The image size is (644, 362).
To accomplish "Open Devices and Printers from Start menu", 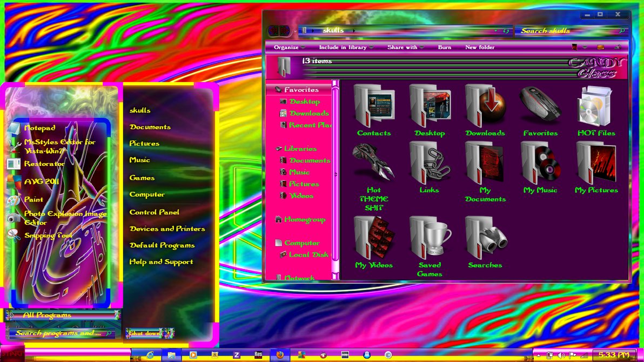I will click(167, 229).
